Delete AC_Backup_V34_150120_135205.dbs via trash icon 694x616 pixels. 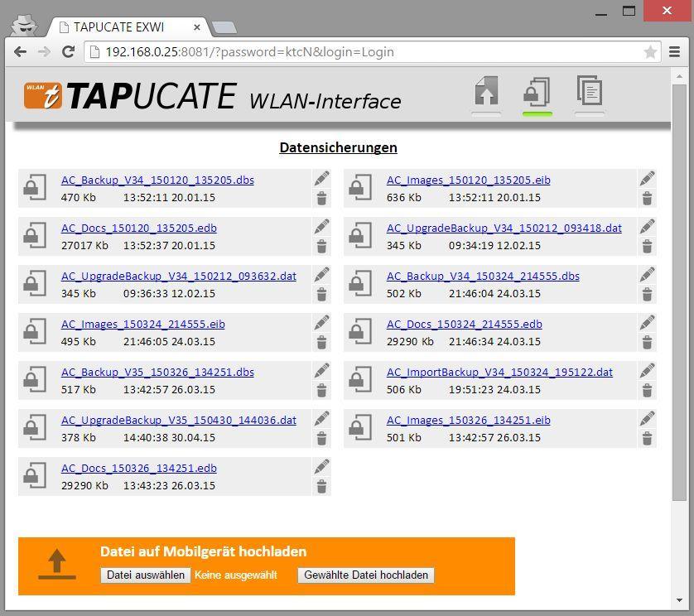click(x=322, y=198)
